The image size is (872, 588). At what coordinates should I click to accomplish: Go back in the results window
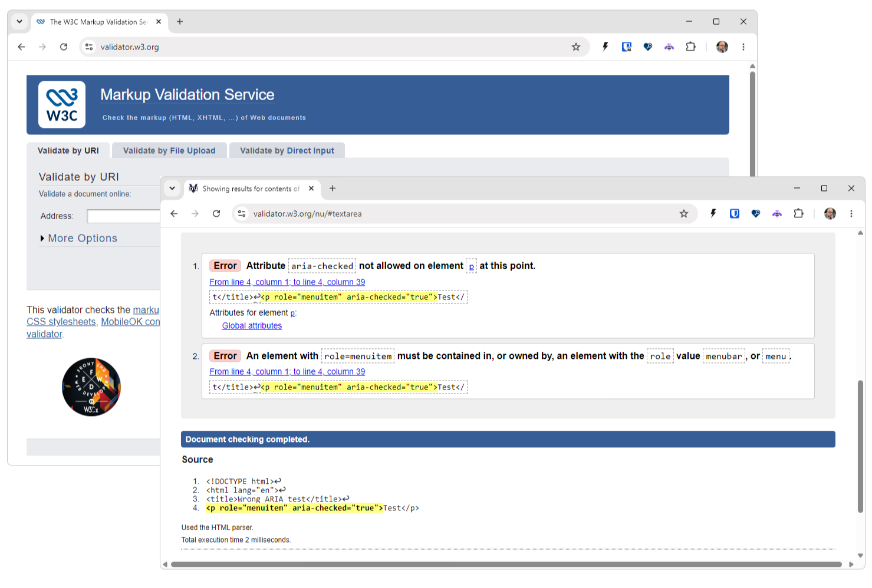[x=174, y=214]
